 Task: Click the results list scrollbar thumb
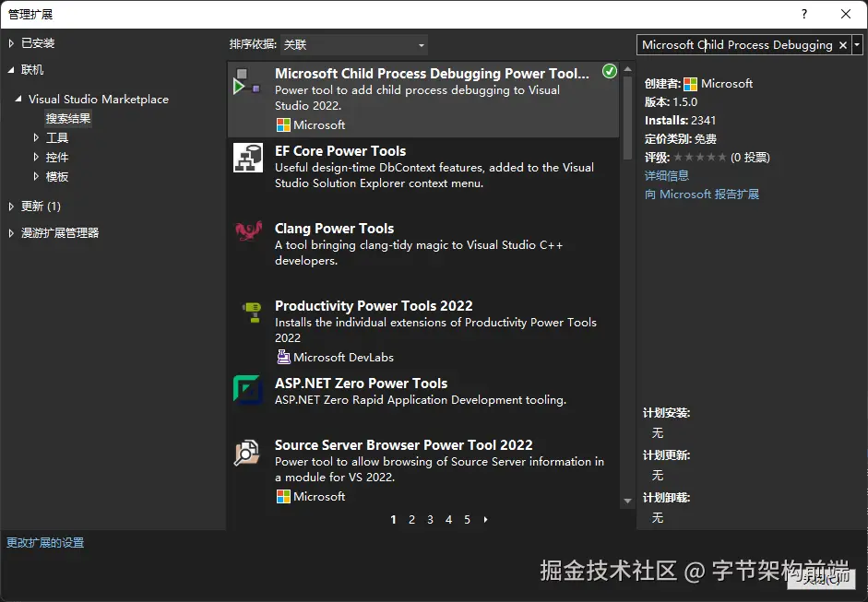pos(627,117)
